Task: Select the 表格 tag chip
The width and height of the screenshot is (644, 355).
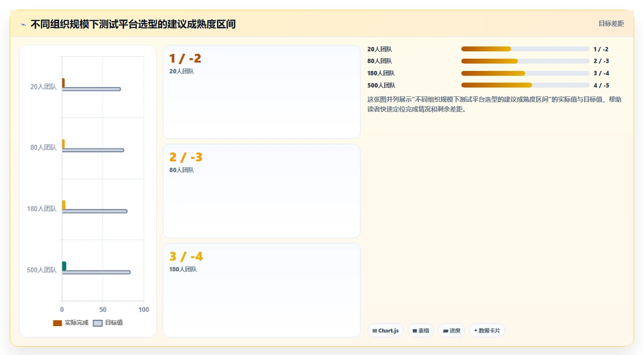Action: [x=421, y=331]
